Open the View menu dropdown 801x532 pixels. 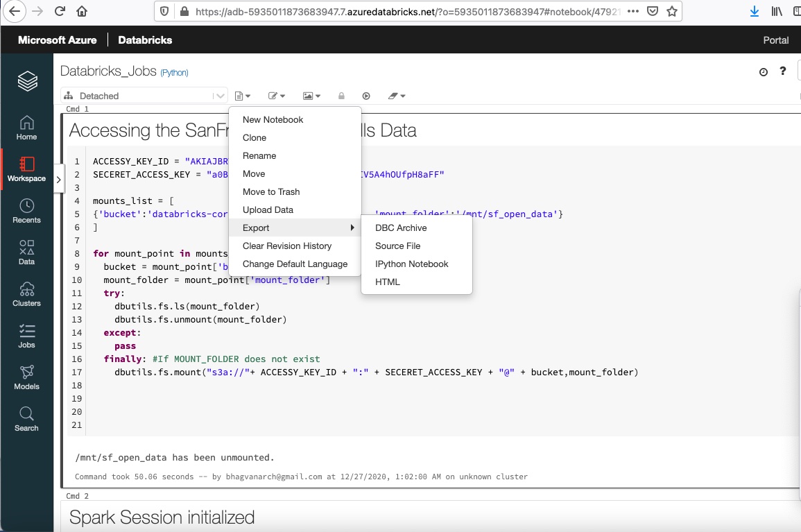click(x=311, y=96)
